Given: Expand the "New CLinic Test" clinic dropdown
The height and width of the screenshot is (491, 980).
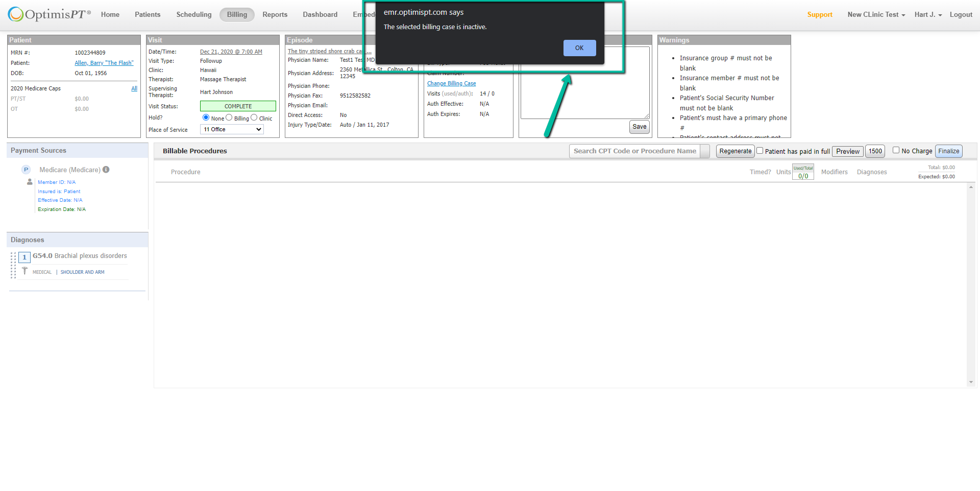Looking at the screenshot, I should tap(876, 14).
